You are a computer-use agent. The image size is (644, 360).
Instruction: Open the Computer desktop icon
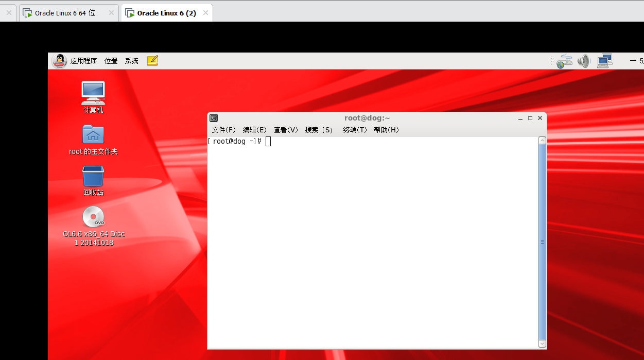pos(93,92)
